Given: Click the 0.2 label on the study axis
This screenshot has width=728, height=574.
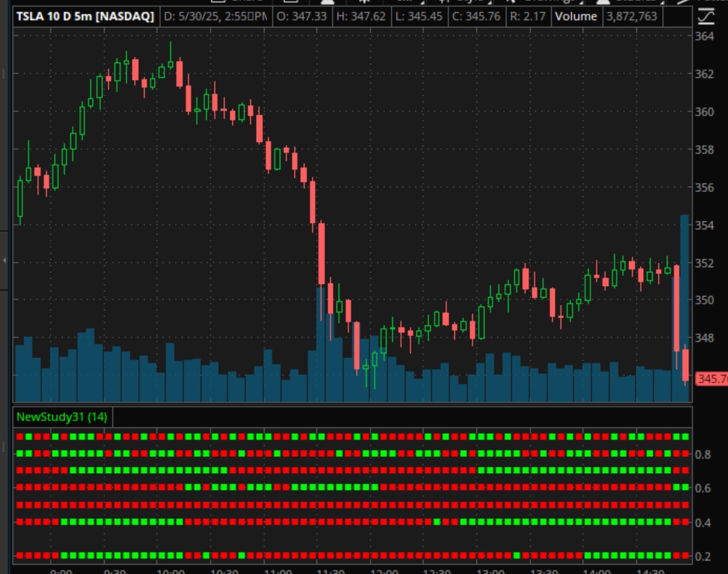Looking at the screenshot, I should (703, 556).
